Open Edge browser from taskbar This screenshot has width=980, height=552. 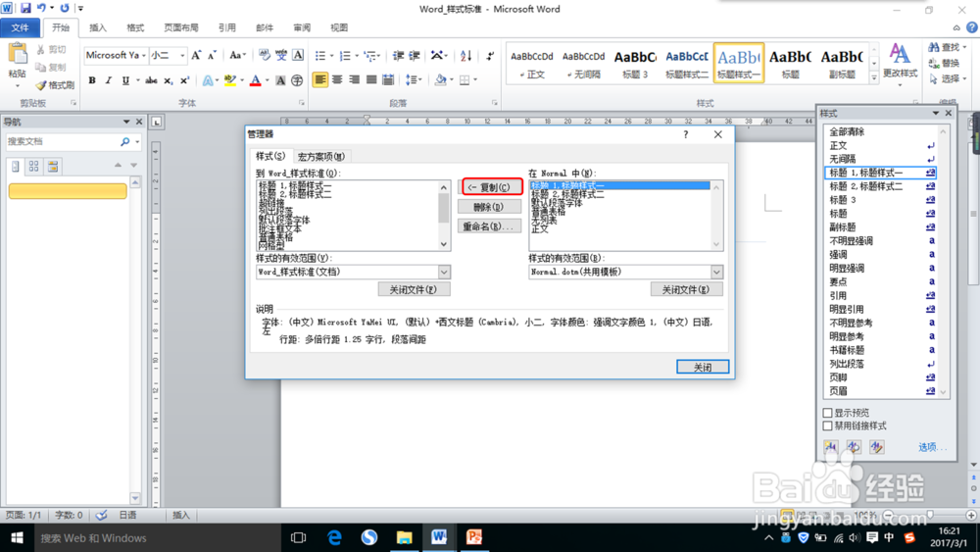(334, 537)
